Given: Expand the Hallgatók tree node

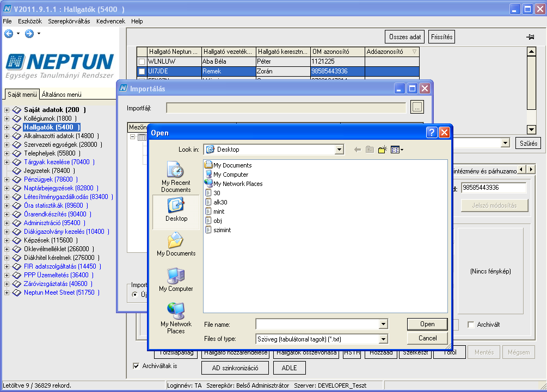Looking at the screenshot, I should tap(7, 128).
